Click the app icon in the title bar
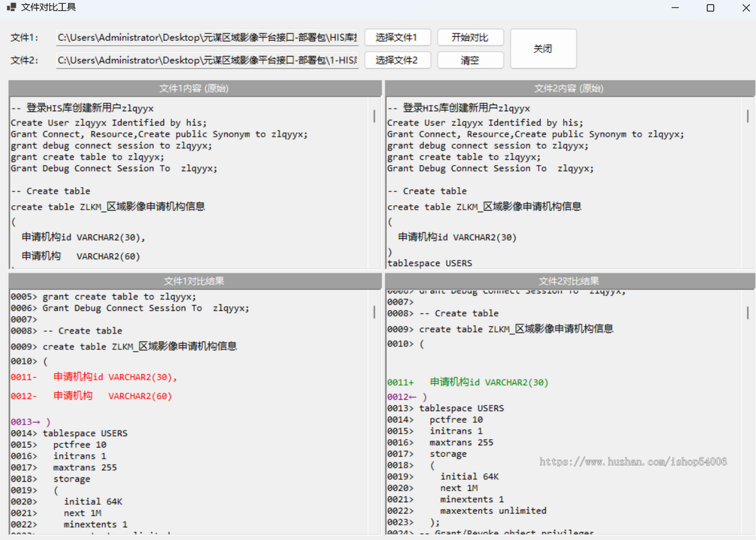The image size is (756, 540). tap(11, 8)
